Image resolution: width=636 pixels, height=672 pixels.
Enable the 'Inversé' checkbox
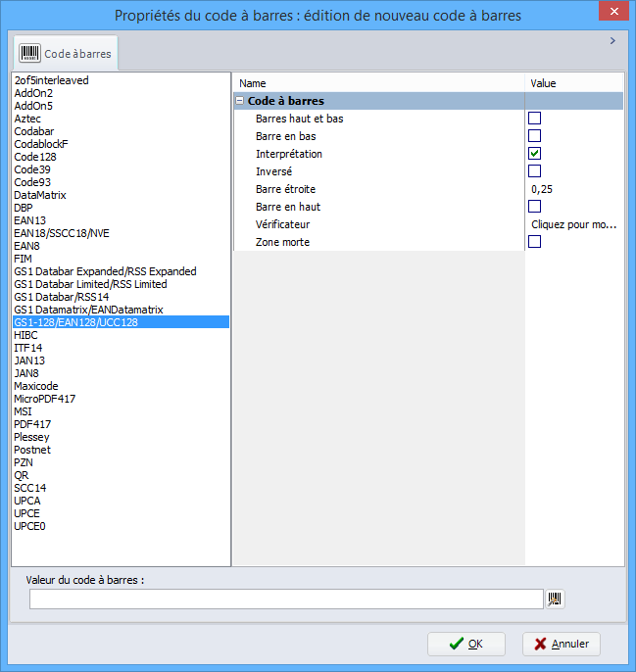[535, 171]
